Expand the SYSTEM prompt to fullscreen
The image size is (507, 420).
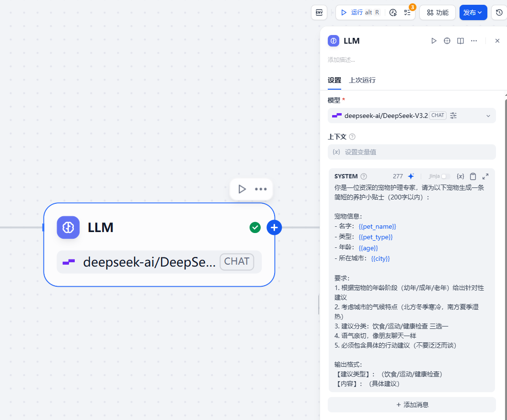pyautogui.click(x=485, y=176)
